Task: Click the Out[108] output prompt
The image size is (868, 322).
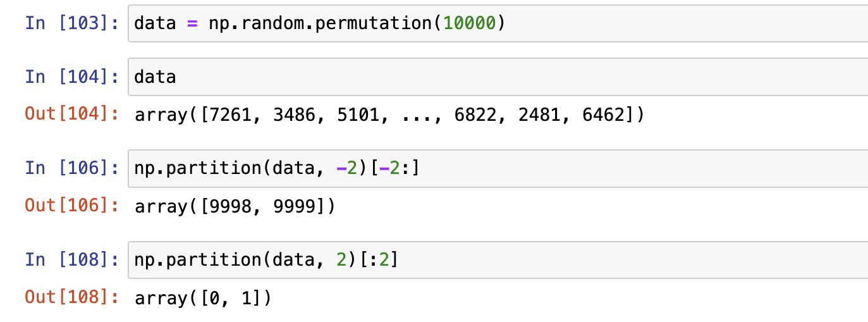Action: pos(72,297)
